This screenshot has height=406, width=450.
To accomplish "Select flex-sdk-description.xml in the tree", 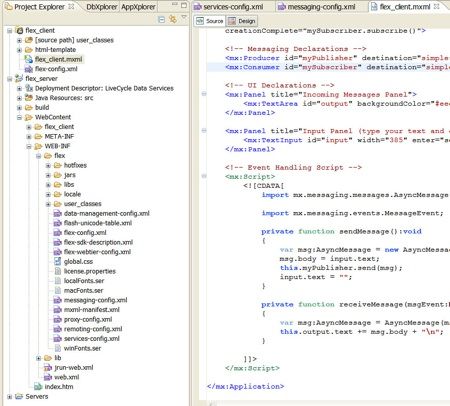I will coord(98,242).
